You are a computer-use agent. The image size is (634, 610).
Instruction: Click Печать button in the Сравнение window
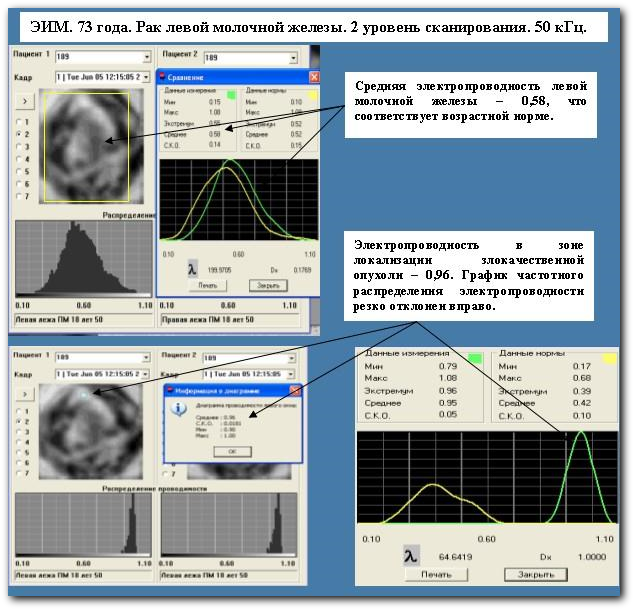pyautogui.click(x=207, y=285)
